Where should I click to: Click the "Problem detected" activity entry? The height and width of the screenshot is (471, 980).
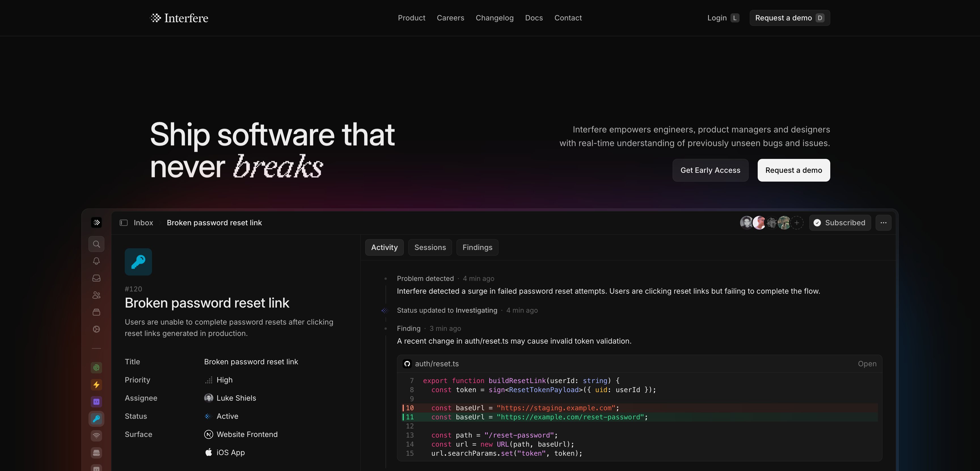(x=425, y=279)
